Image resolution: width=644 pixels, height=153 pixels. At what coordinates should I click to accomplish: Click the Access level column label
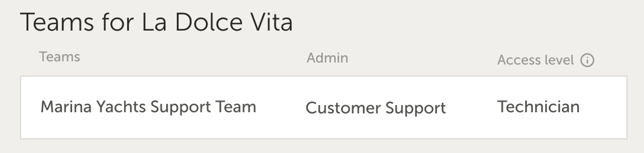click(x=535, y=60)
